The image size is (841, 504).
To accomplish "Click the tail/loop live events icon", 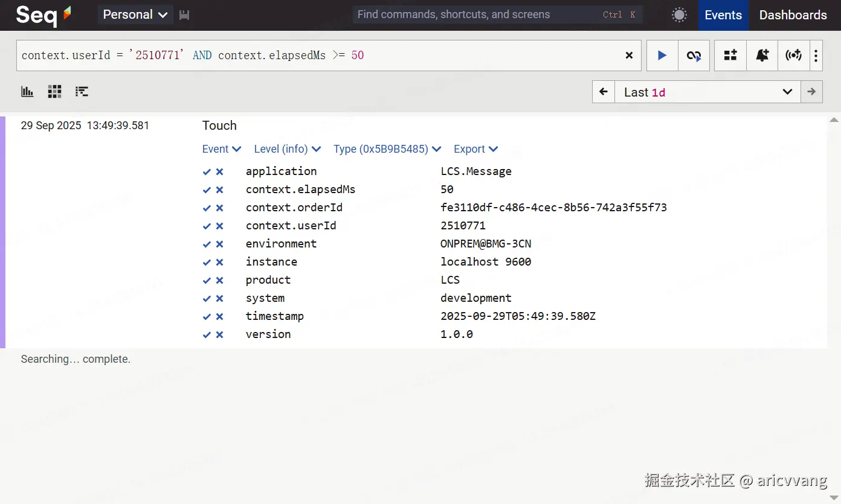I will coord(694,56).
